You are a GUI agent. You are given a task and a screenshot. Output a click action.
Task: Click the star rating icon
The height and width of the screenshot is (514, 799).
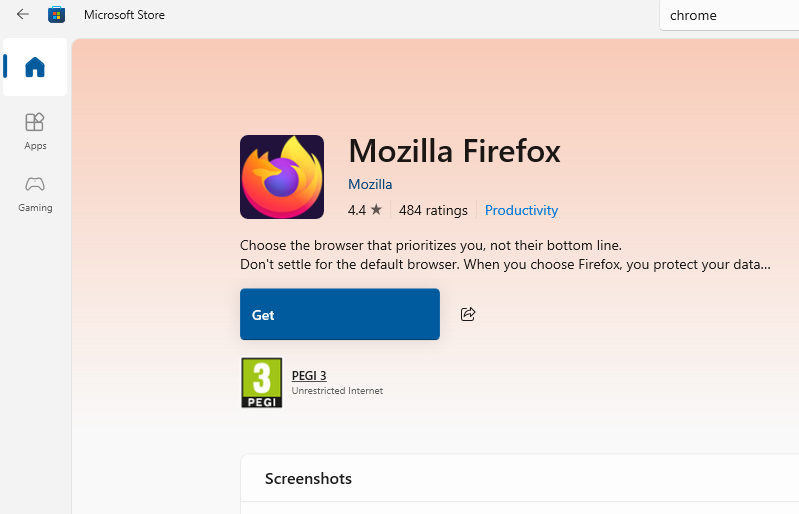coord(376,210)
